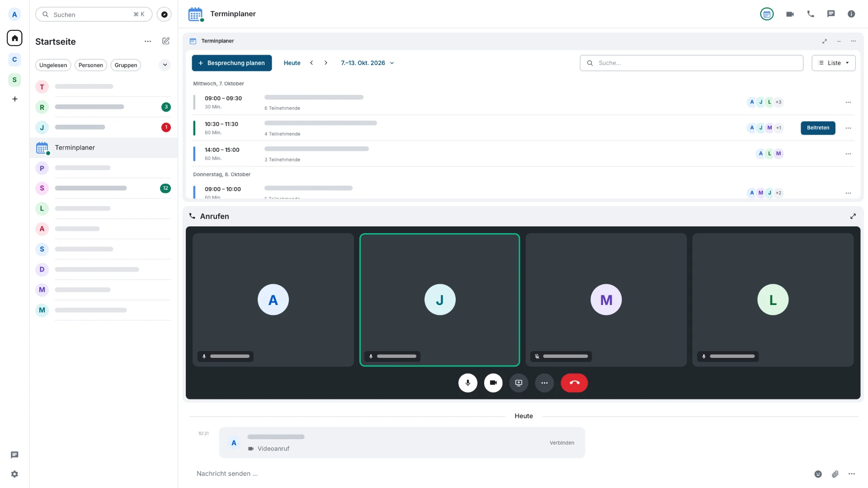Click the compass discover icon next to search

164,14
